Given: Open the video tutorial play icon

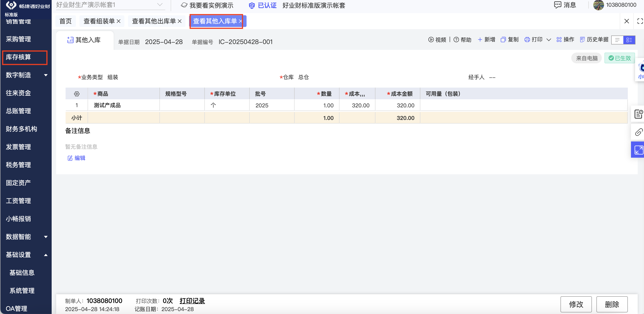Looking at the screenshot, I should pyautogui.click(x=431, y=40).
